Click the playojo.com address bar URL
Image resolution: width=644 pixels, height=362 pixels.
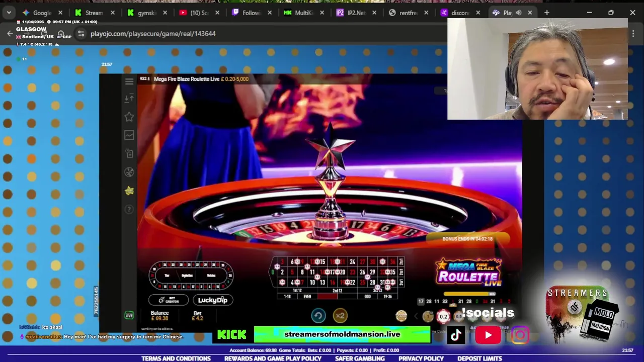pos(153,34)
